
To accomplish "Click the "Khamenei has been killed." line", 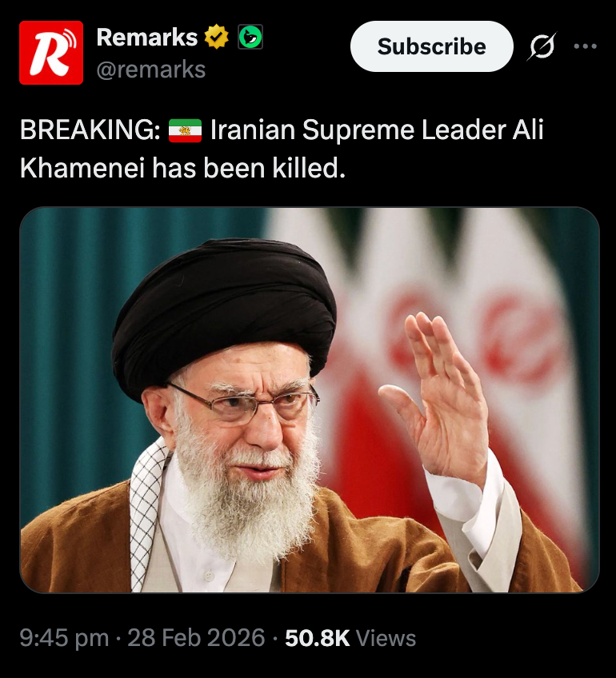I will (x=182, y=168).
